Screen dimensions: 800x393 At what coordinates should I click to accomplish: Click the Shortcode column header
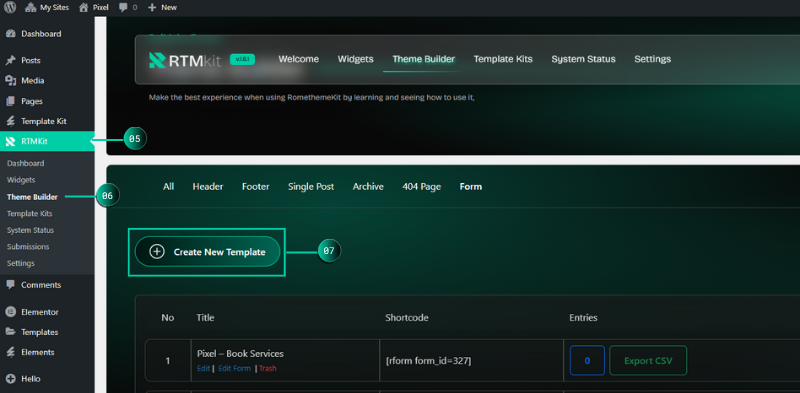(x=407, y=317)
